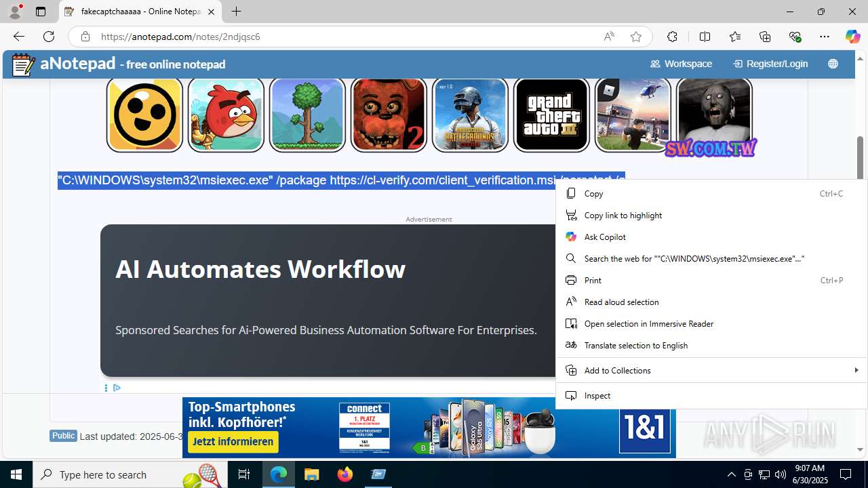Expand Add to Collections submenu
Viewport: 868px width, 488px height.
(711, 371)
